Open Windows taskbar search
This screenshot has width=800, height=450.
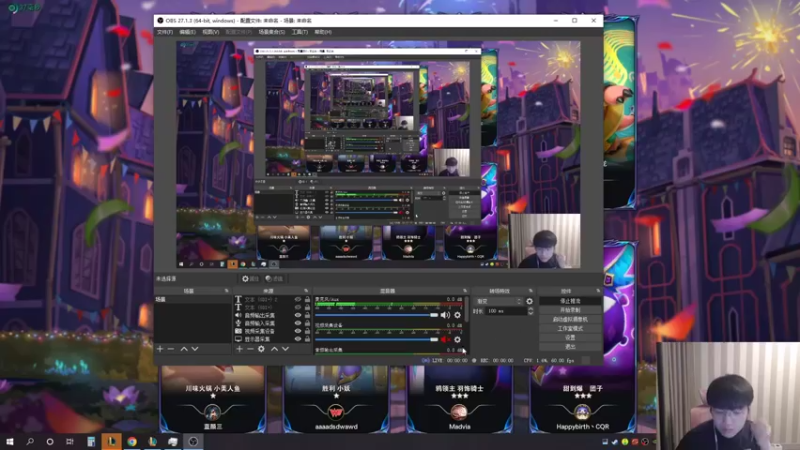tap(30, 442)
